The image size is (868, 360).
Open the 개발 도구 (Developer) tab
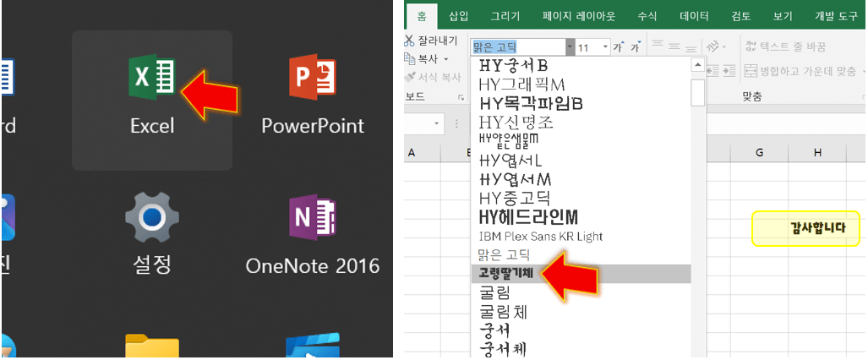coord(836,17)
